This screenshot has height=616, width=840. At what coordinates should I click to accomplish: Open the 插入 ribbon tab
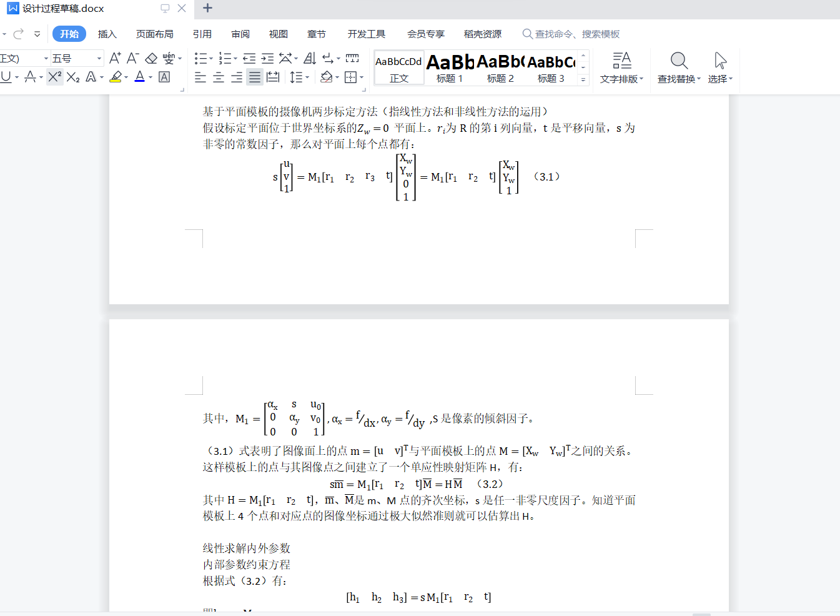(107, 34)
